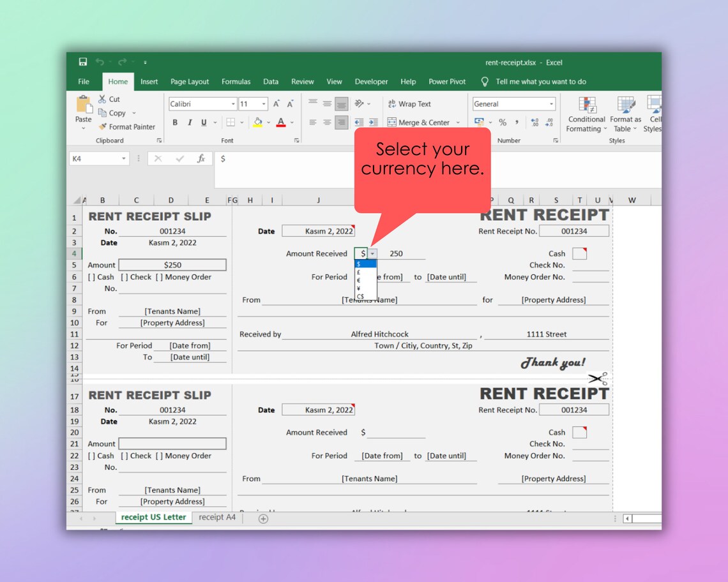
Task: Toggle bold formatting
Action: tap(174, 121)
